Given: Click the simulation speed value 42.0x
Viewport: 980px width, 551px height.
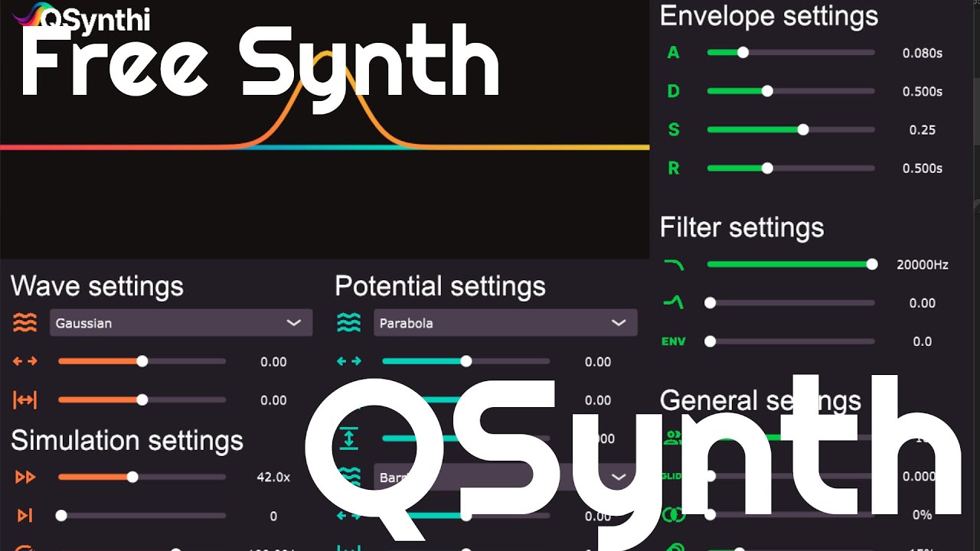Looking at the screenshot, I should tap(273, 478).
